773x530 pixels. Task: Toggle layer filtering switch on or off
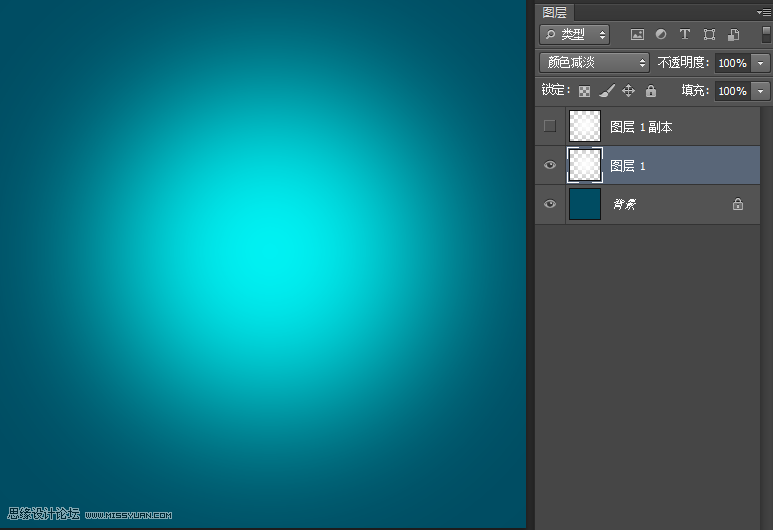click(x=766, y=35)
